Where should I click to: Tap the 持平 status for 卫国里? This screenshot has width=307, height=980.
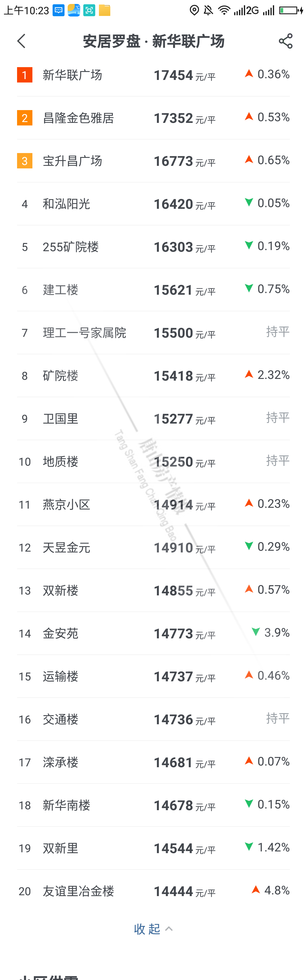pyautogui.click(x=278, y=418)
